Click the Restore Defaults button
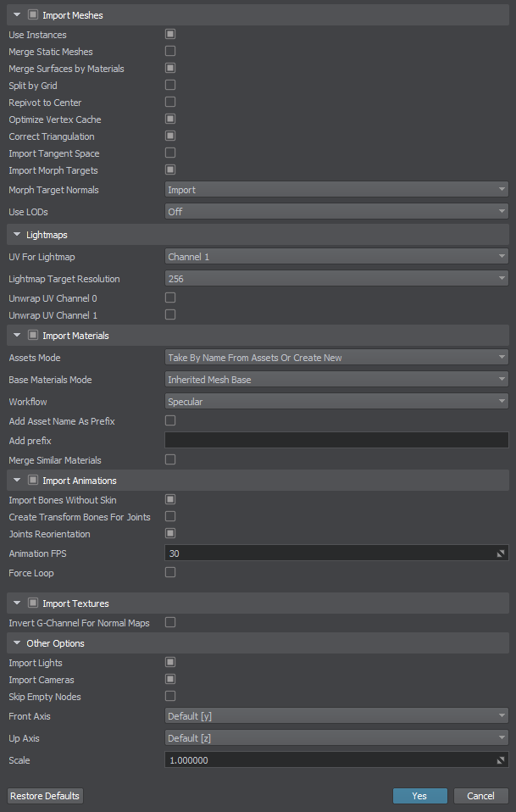 [45, 796]
